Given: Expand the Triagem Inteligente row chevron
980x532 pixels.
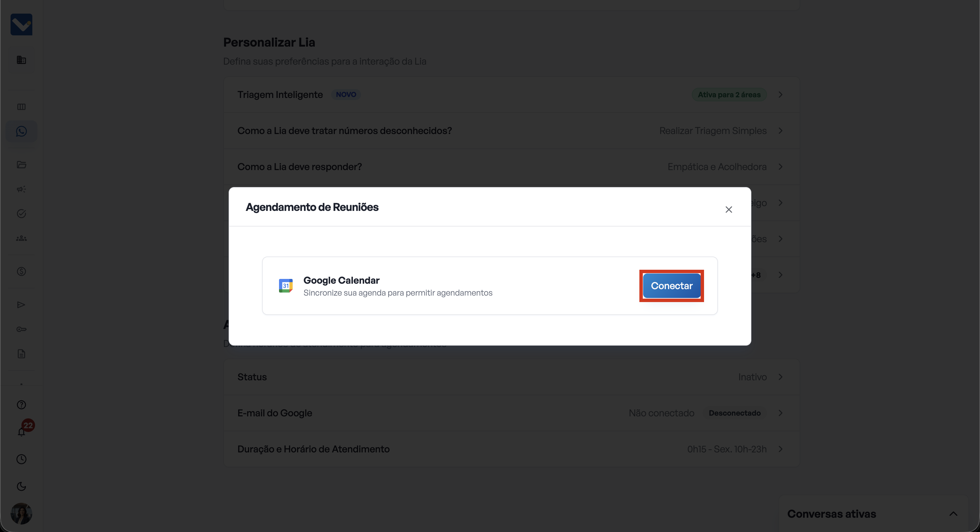Looking at the screenshot, I should click(780, 95).
